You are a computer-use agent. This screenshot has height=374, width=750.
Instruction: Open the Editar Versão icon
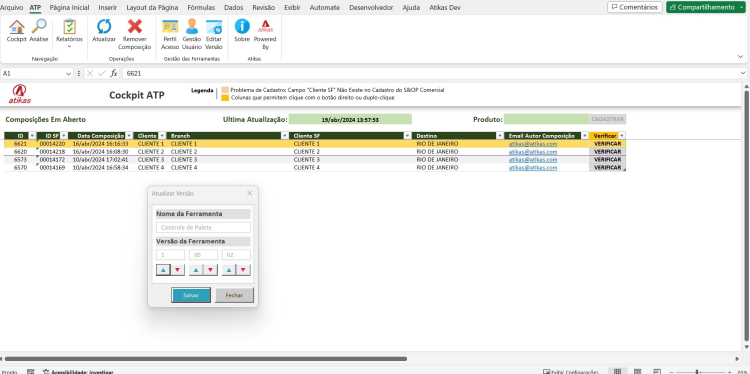pos(214,27)
